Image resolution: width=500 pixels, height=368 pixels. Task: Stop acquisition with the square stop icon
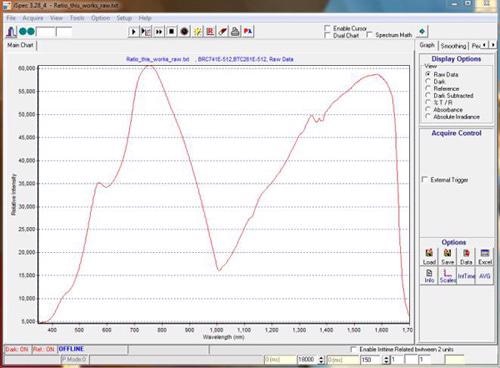[171, 32]
